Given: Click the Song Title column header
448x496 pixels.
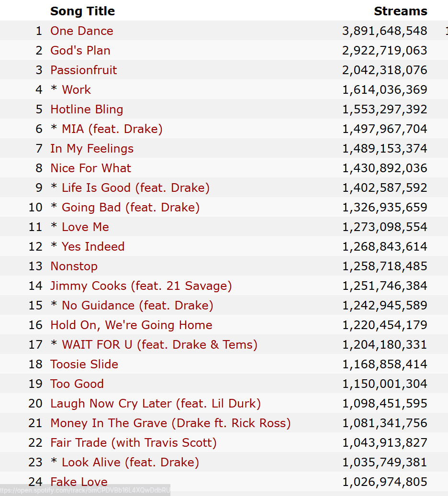Looking at the screenshot, I should click(82, 11).
